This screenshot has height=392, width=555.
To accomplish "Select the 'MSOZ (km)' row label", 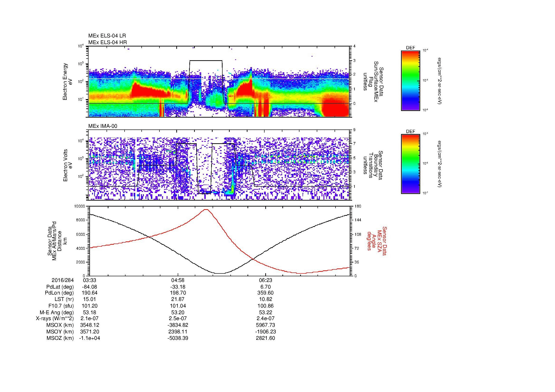I will coord(60,338).
